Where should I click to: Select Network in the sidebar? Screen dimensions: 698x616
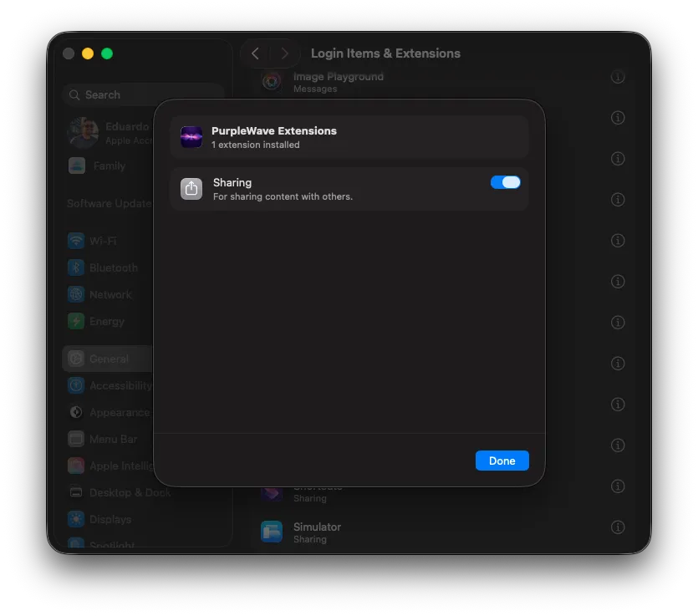[x=109, y=295]
